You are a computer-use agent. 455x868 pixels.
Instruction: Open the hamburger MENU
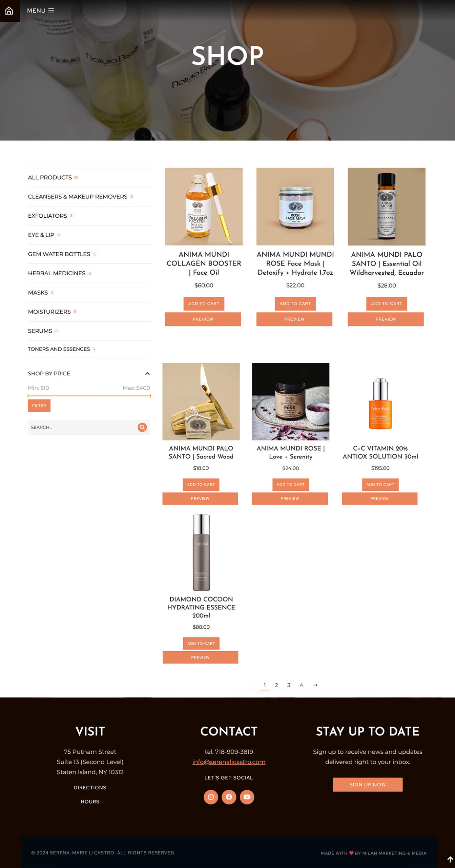pyautogui.click(x=41, y=11)
